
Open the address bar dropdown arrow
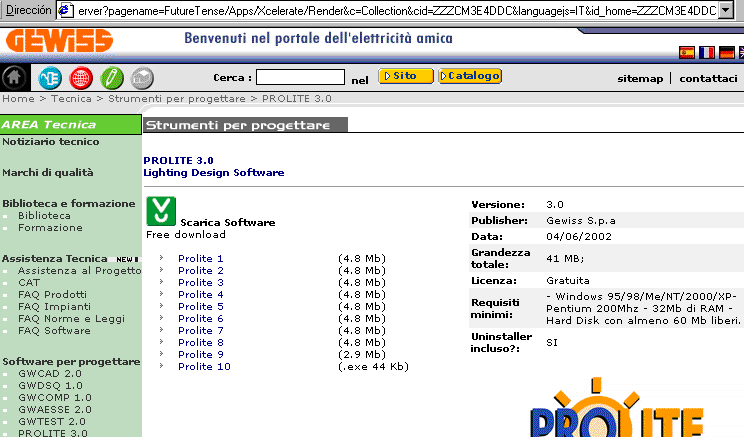[x=726, y=10]
